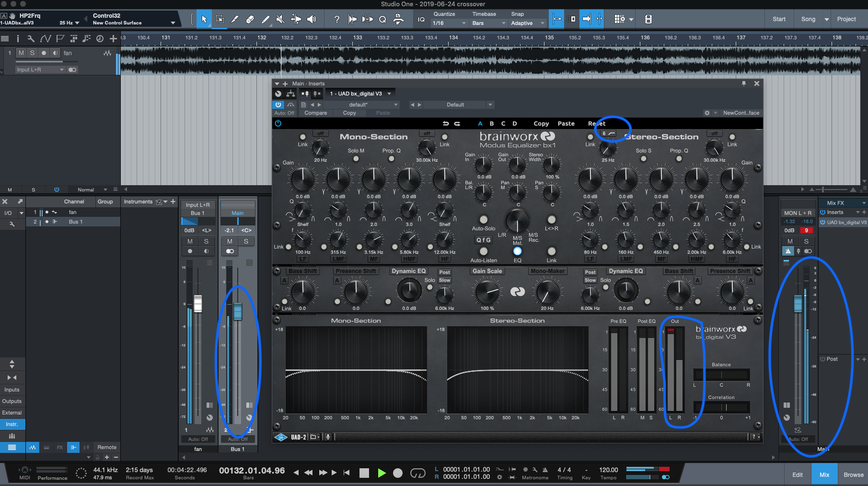Open the Edit view tab
The image size is (868, 486).
tap(797, 474)
